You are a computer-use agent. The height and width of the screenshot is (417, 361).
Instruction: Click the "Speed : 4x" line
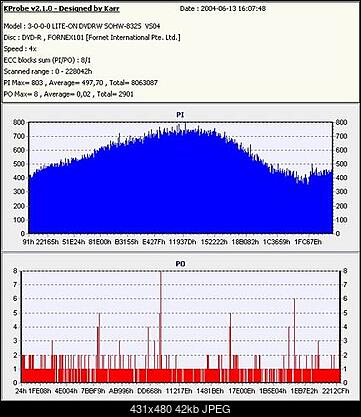(20, 49)
